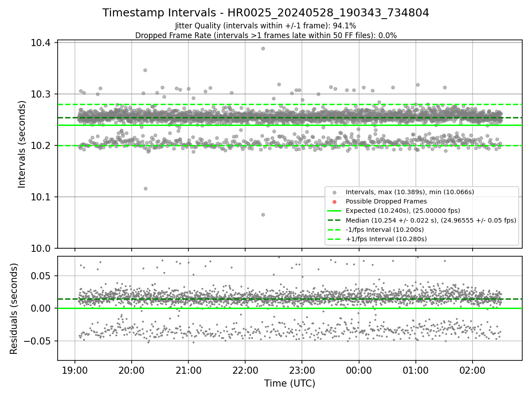Click the isolated outlier point near 10.12 seconds

point(145,188)
